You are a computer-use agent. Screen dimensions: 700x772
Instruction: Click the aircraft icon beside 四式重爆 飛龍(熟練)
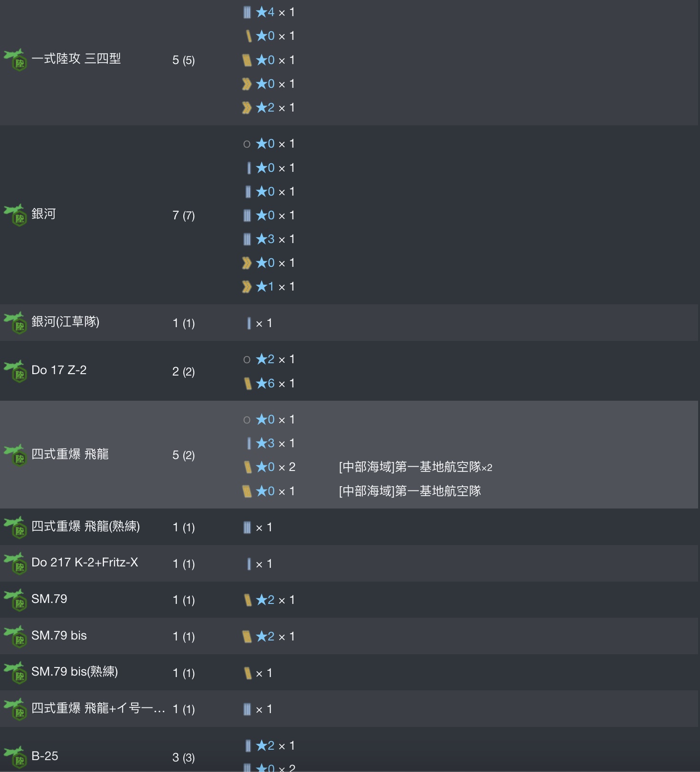coord(15,527)
